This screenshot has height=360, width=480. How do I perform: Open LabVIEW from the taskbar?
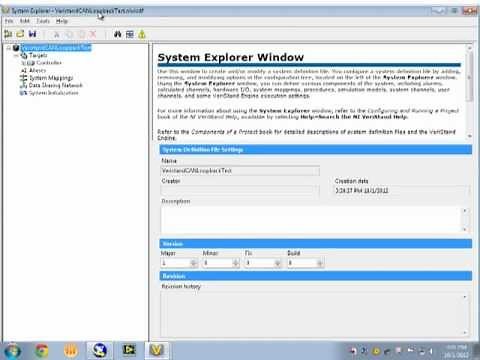click(x=128, y=350)
